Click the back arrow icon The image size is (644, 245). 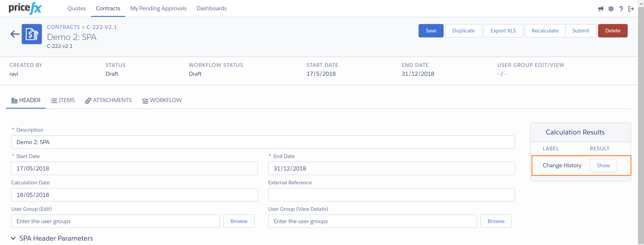[x=15, y=34]
